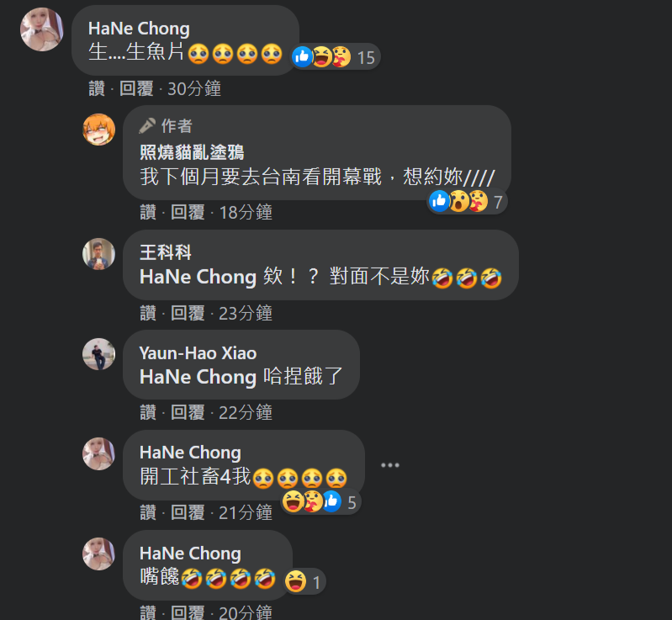This screenshot has width=672, height=620.
Task: Reply to the 生魚片 comment via 回覆
Action: point(136,89)
